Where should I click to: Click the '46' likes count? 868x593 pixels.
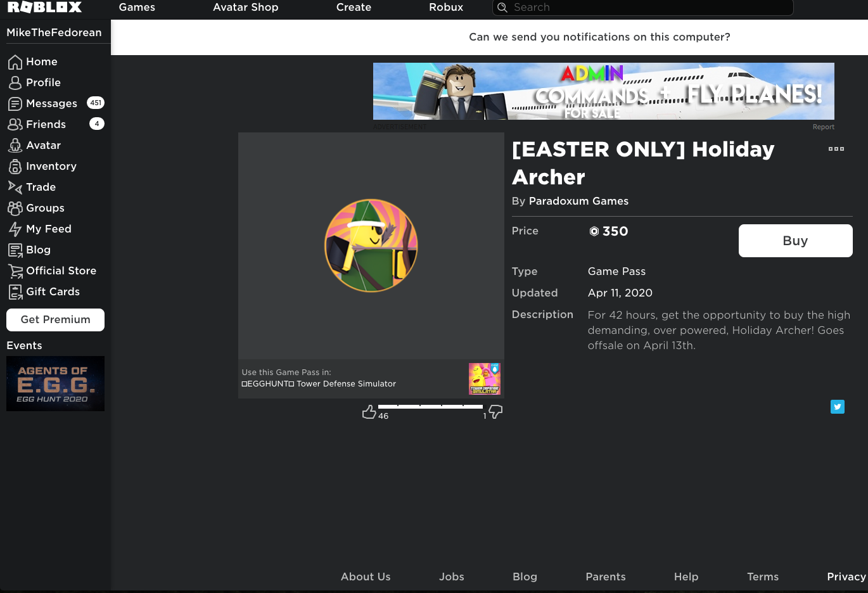tap(383, 416)
